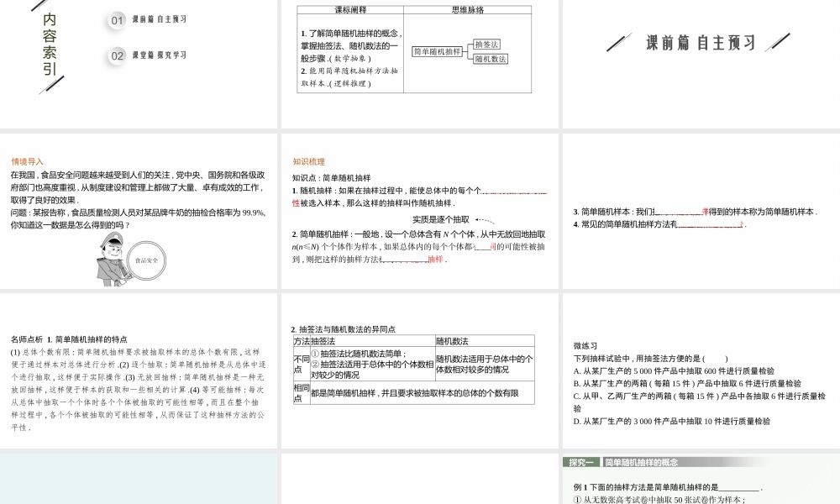The height and width of the screenshot is (504, 840).
Task: Expand the 相同点 row of the comparison table
Action: pos(300,393)
